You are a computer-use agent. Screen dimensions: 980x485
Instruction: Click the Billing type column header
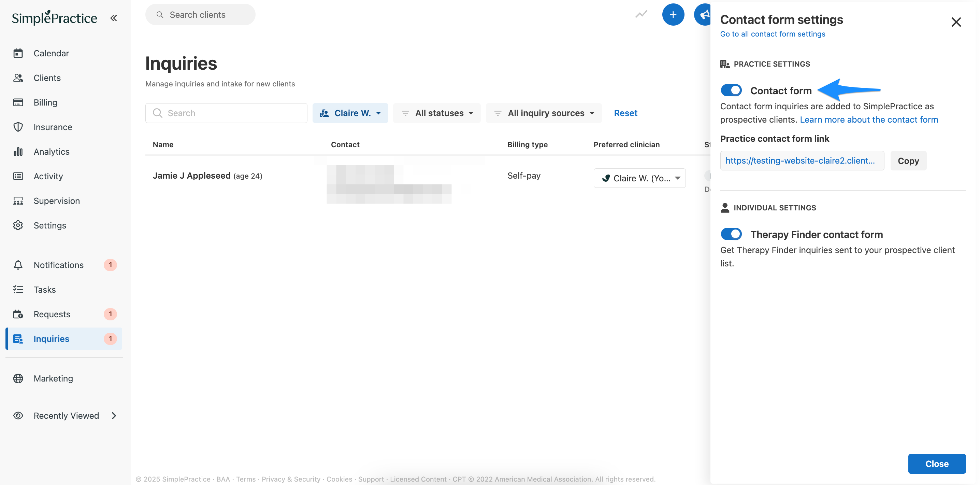[527, 144]
